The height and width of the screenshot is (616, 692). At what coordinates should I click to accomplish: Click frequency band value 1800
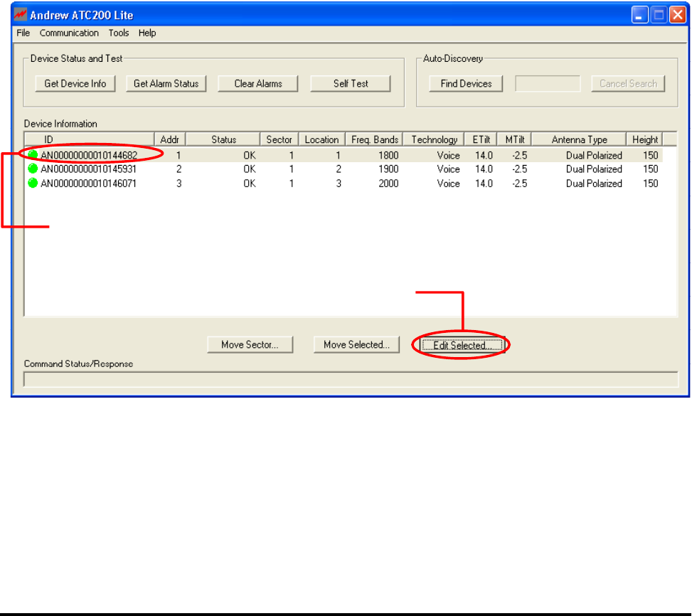coord(388,155)
